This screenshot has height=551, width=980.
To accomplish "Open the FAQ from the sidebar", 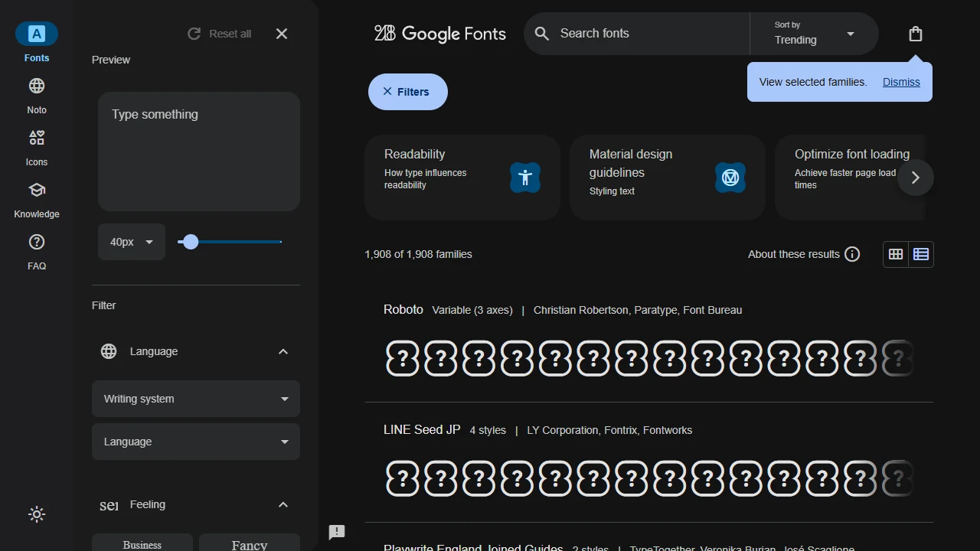I will coord(36,242).
